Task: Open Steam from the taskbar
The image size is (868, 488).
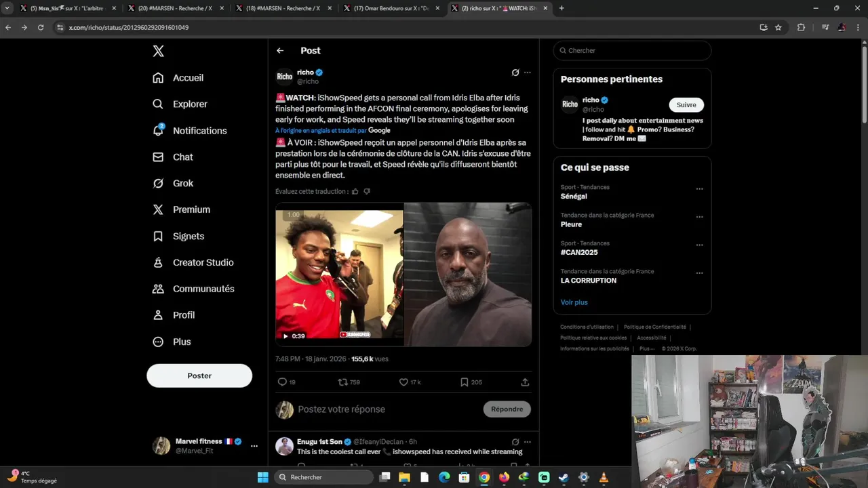Action: point(564,477)
